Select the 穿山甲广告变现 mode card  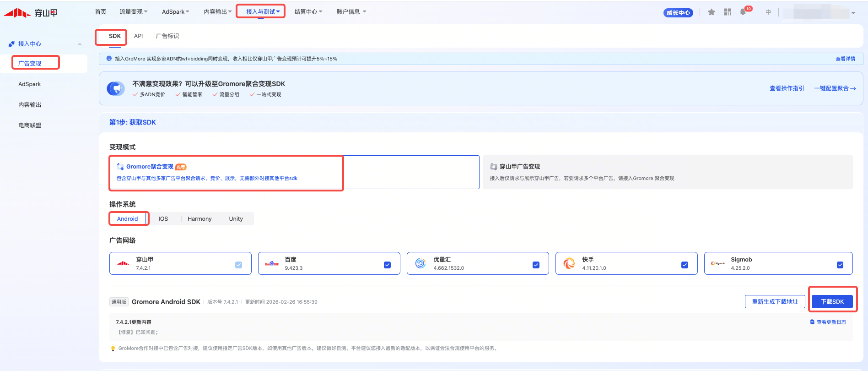(x=667, y=172)
